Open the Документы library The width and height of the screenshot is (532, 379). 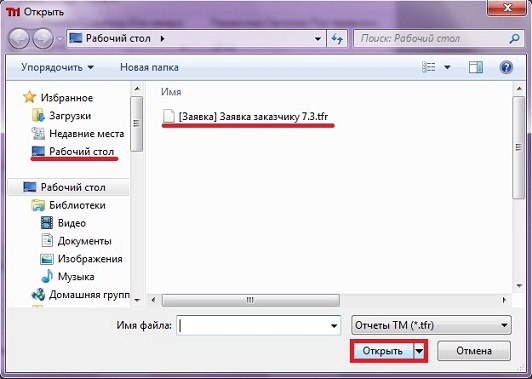tap(84, 241)
